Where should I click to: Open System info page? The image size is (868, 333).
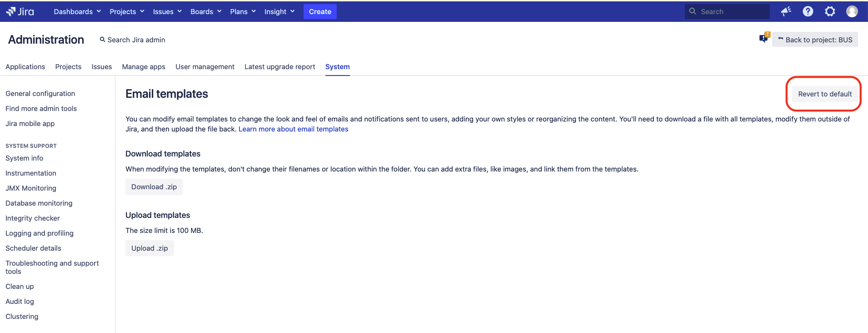click(x=25, y=158)
